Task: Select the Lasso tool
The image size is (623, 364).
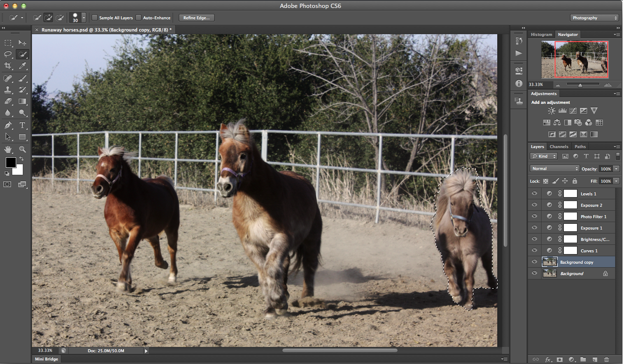Action: [x=8, y=54]
